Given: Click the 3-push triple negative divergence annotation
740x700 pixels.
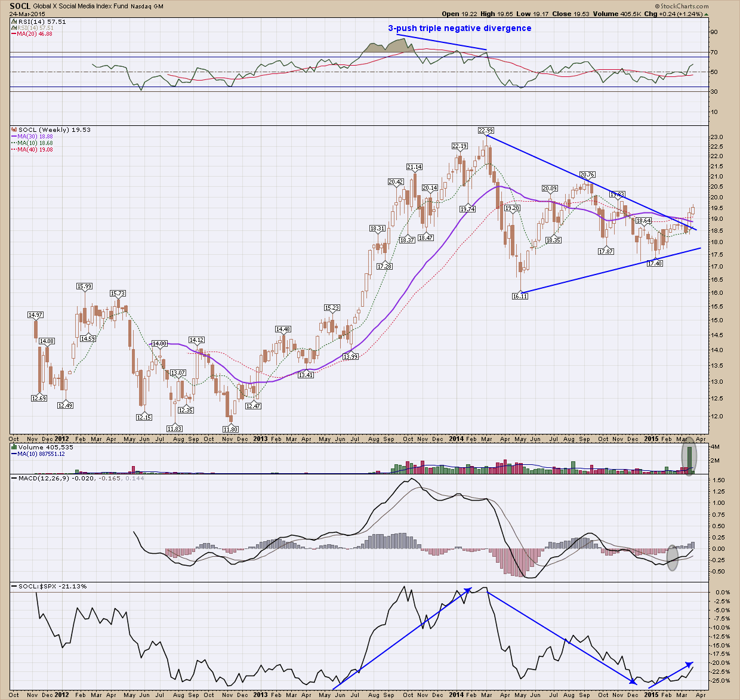Looking at the screenshot, I should point(460,28).
